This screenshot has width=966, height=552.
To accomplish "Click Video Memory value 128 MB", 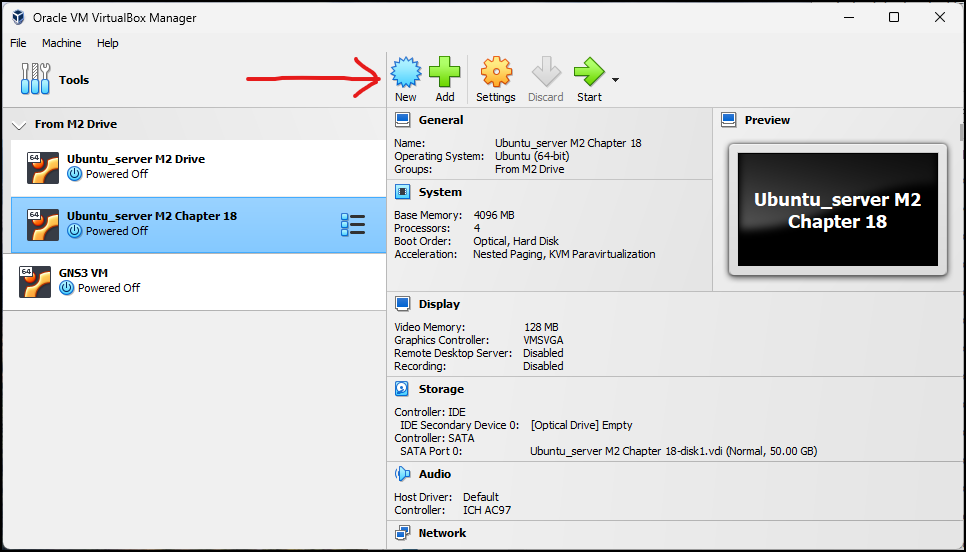I will [542, 328].
